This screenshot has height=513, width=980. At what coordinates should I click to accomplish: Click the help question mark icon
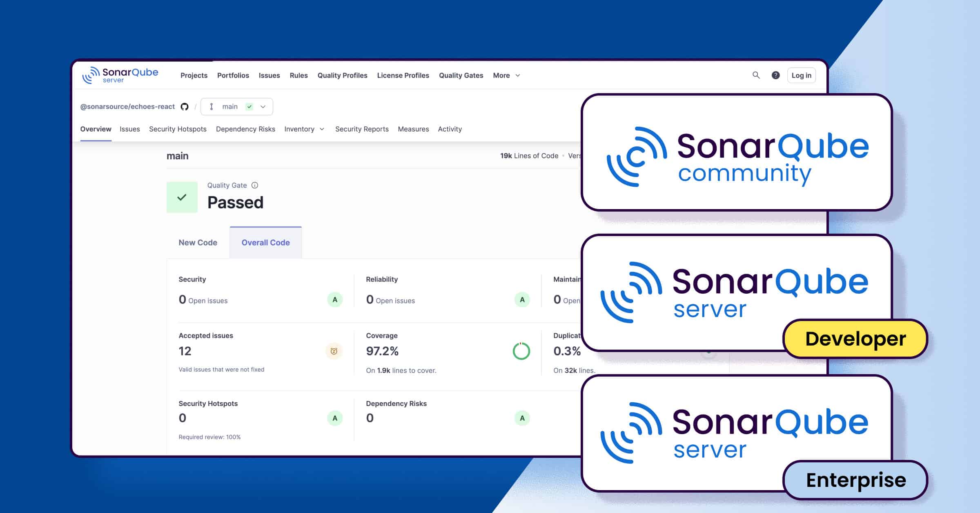coord(775,75)
